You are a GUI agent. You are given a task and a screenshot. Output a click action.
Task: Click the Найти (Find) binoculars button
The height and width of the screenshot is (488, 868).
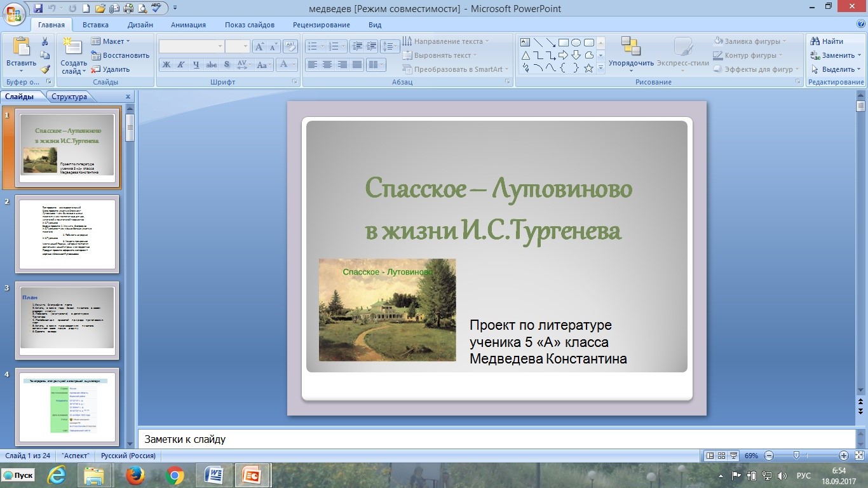[x=826, y=41]
